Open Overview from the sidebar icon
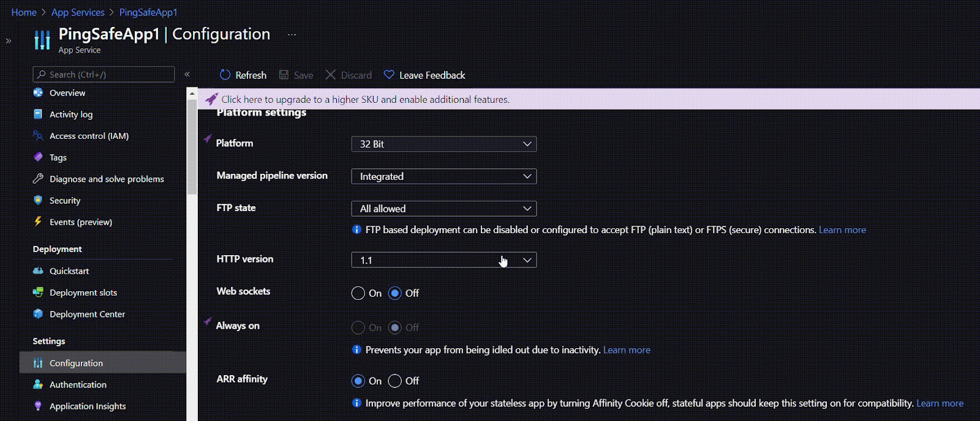Image resolution: width=980 pixels, height=421 pixels. 38,92
